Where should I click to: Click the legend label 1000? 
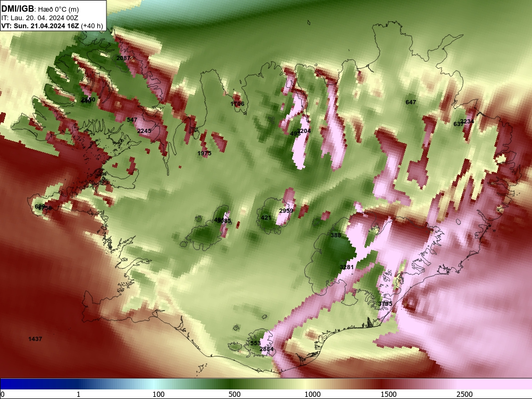[x=312, y=394]
